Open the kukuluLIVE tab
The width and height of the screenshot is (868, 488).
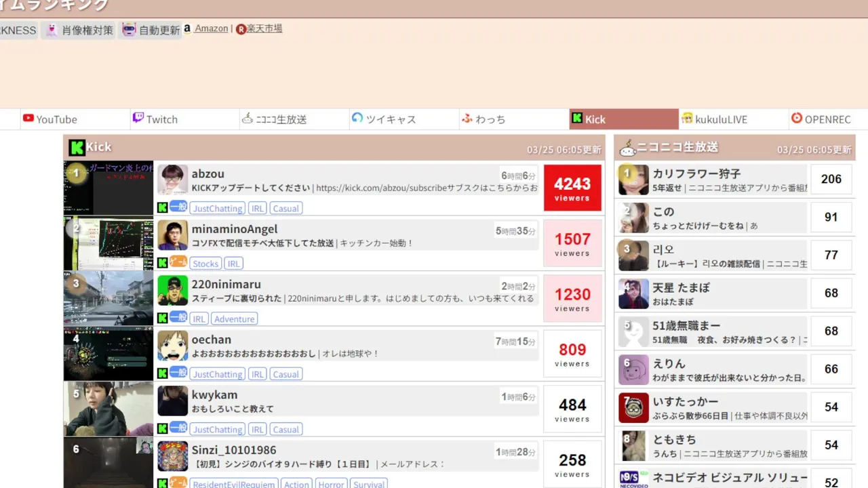point(734,119)
